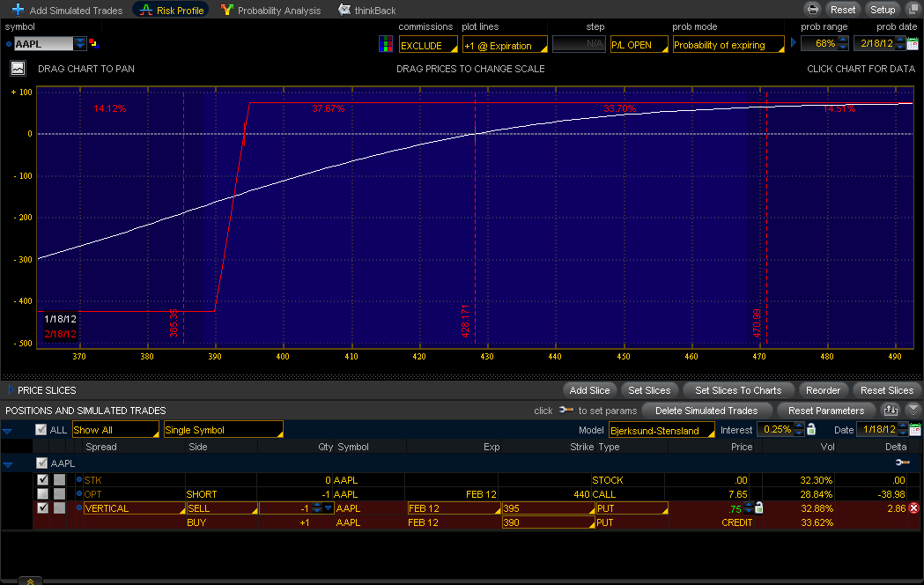Toggle the AAPL group checkbox
This screenshot has width=924, height=585.
pyautogui.click(x=41, y=463)
